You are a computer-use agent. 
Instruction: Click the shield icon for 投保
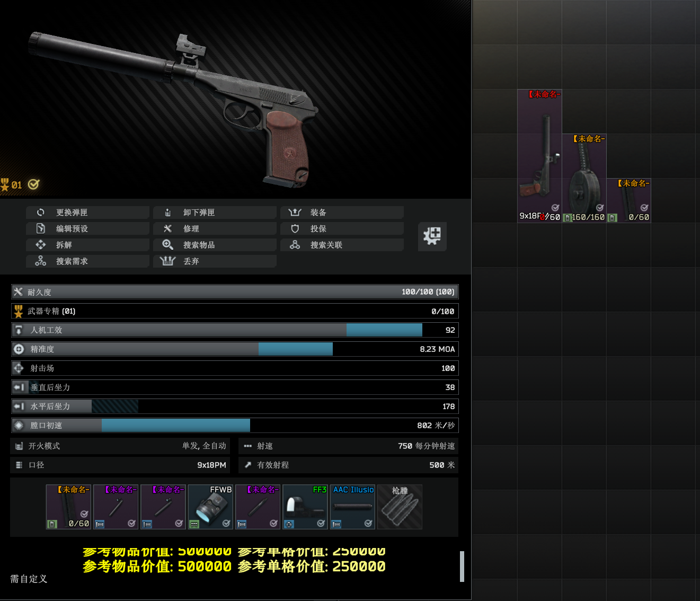tap(295, 228)
